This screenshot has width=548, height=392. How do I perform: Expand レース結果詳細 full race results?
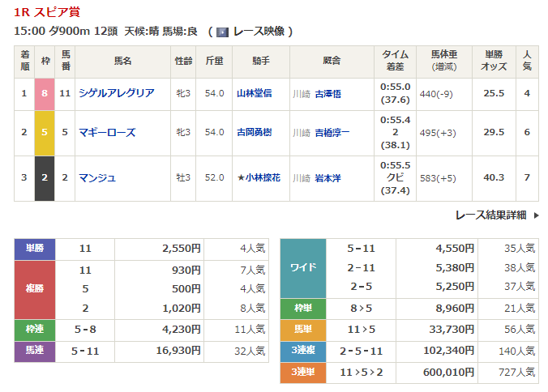[x=490, y=215]
